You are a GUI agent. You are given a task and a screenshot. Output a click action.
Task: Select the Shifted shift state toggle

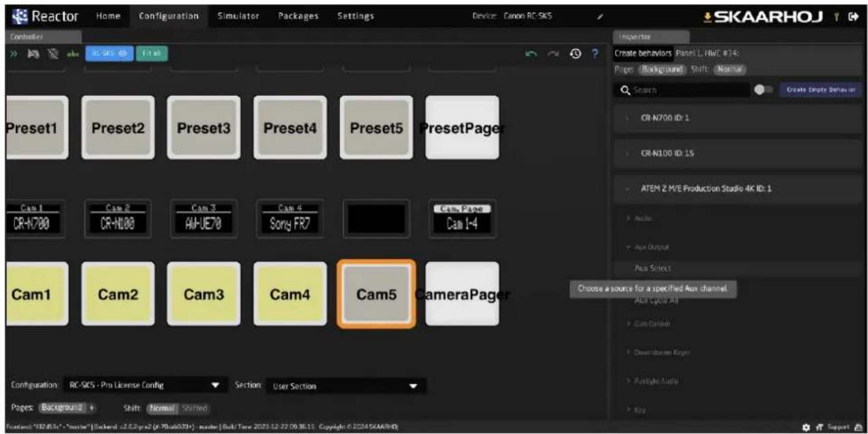click(193, 407)
